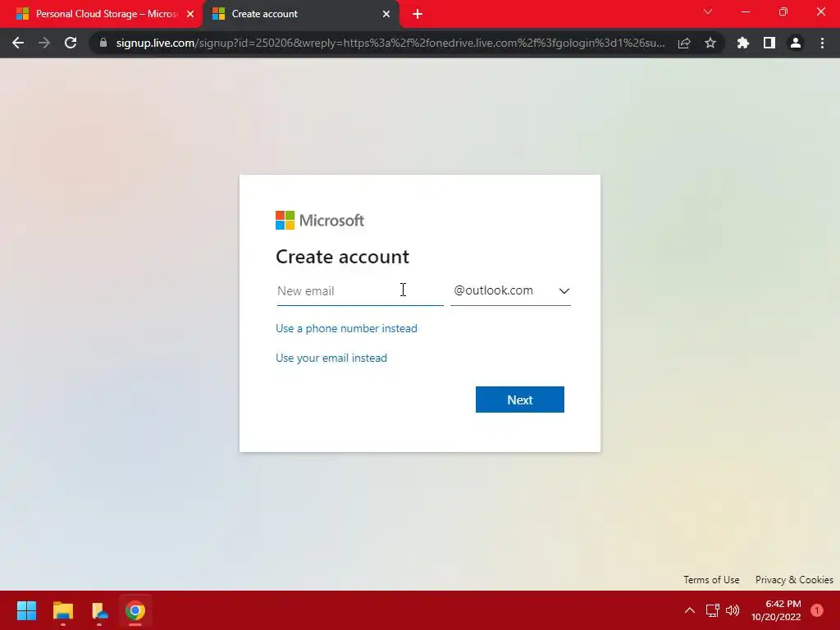Bookmark page with star icon
The width and height of the screenshot is (840, 630).
click(x=710, y=43)
